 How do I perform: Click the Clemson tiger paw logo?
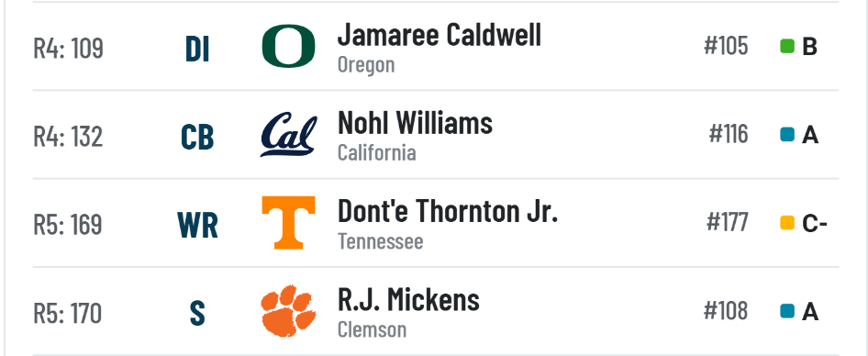[288, 311]
